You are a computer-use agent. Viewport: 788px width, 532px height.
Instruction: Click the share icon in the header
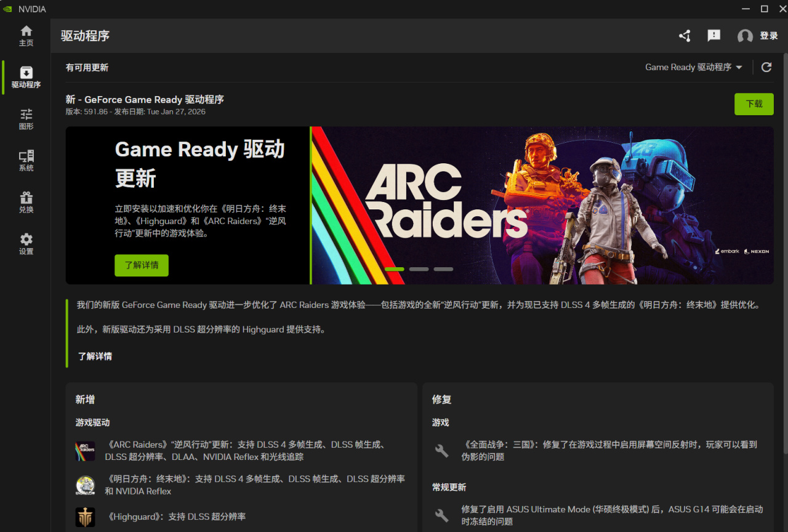point(685,36)
